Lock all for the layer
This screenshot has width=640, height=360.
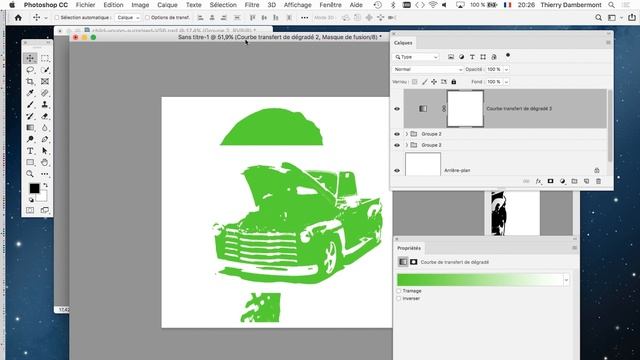[x=453, y=82]
